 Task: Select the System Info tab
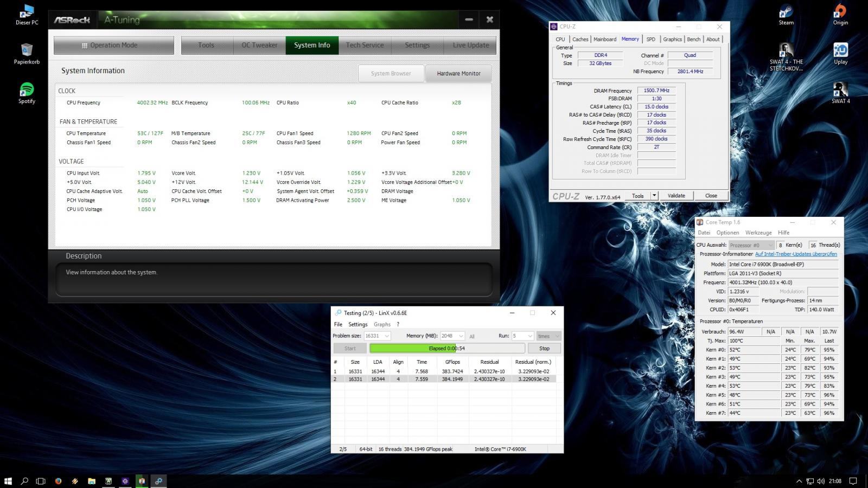[312, 46]
